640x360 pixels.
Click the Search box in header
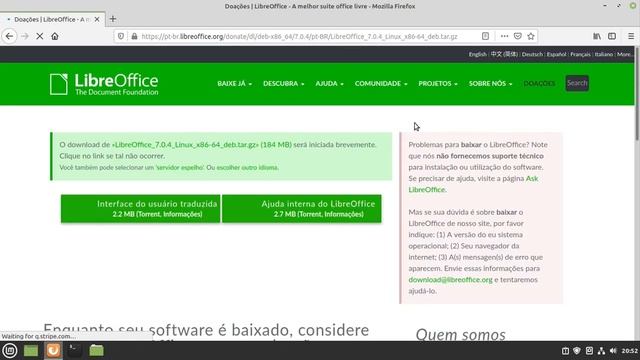(577, 83)
